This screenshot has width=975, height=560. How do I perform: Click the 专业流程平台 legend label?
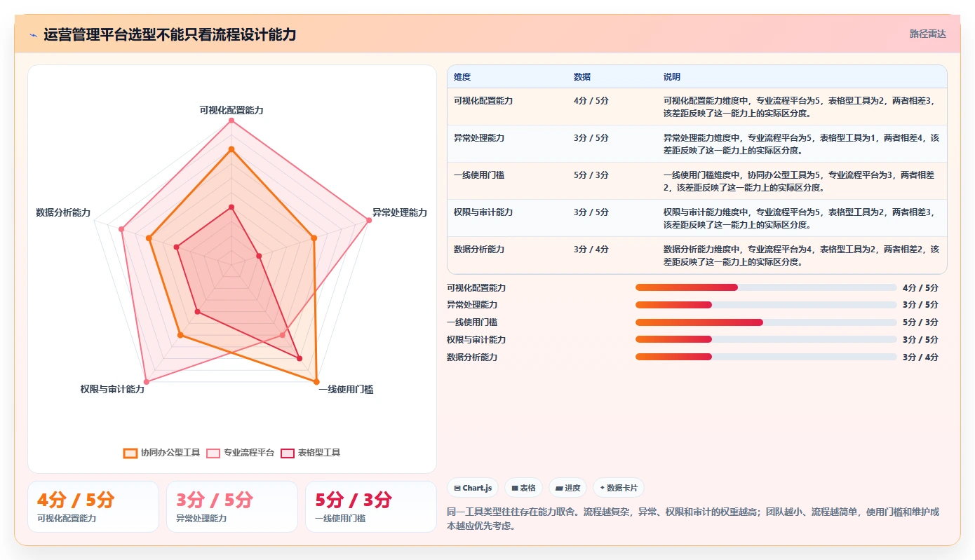pyautogui.click(x=249, y=453)
